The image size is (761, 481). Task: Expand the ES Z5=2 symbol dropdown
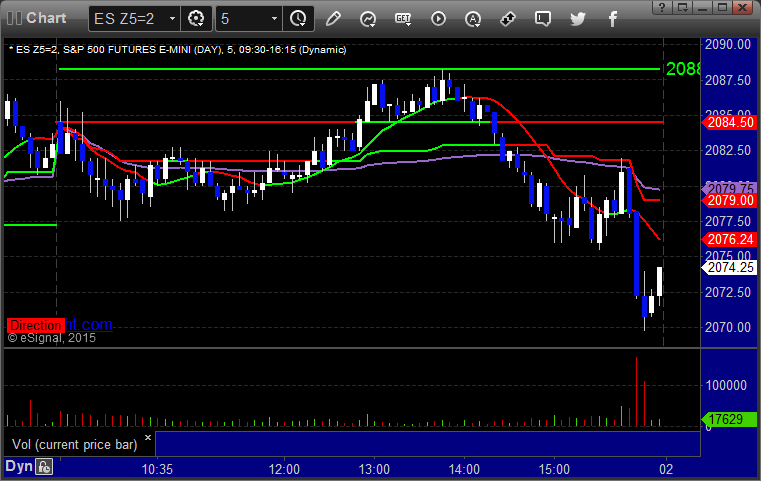[x=172, y=19]
